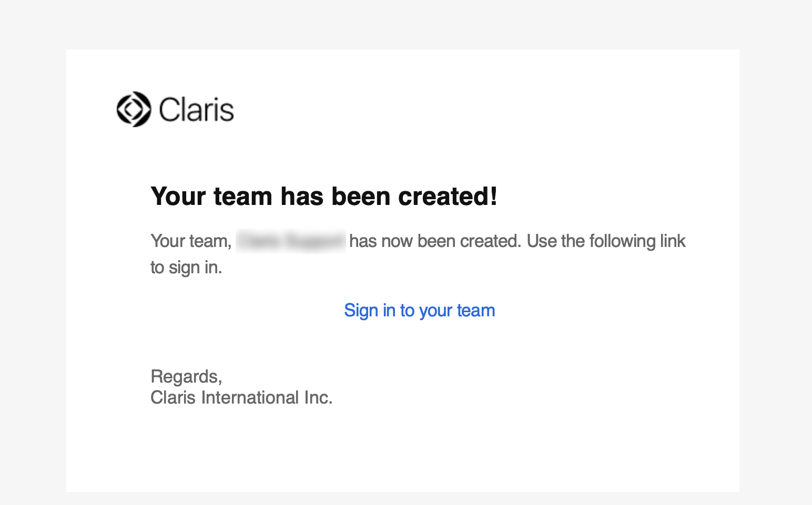Click the Claris diamond logo icon
This screenshot has height=505, width=812.
click(134, 109)
